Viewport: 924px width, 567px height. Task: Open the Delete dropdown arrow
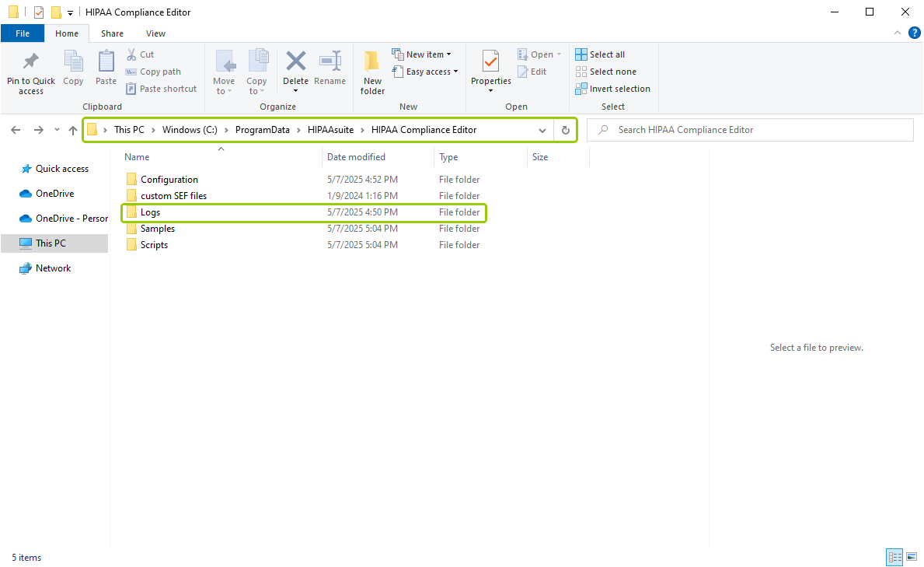[295, 91]
